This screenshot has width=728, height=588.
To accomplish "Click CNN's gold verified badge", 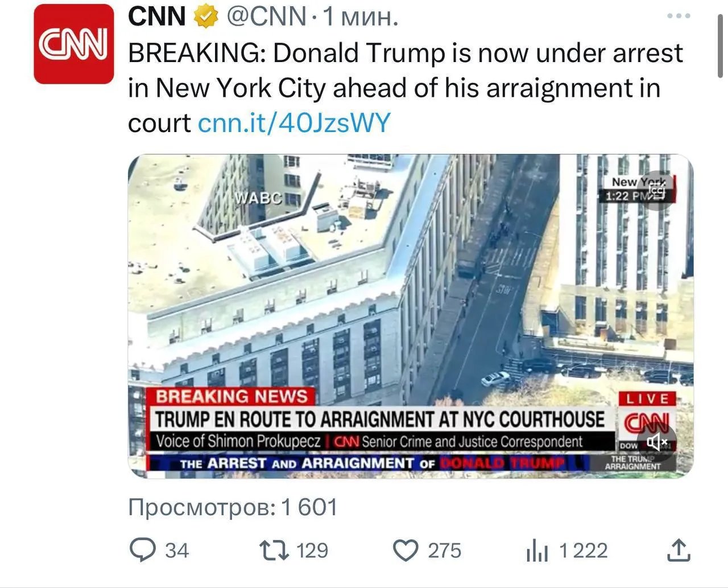I will pyautogui.click(x=206, y=17).
